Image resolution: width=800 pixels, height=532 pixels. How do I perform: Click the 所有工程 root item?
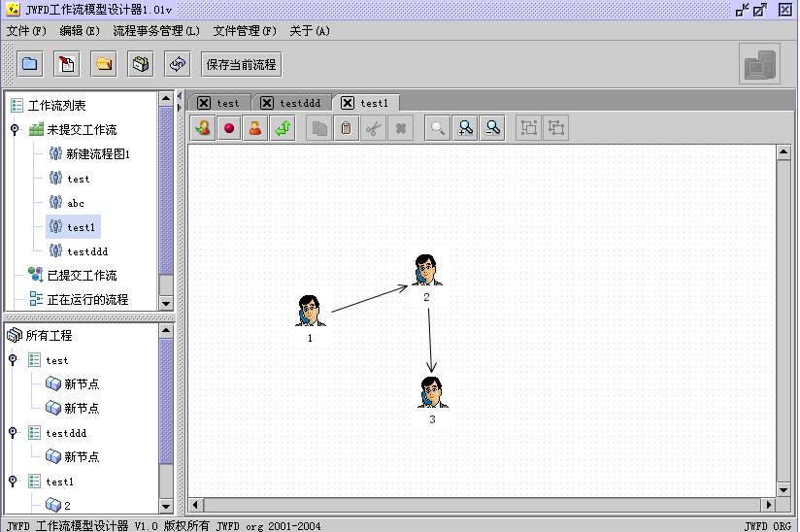point(39,335)
